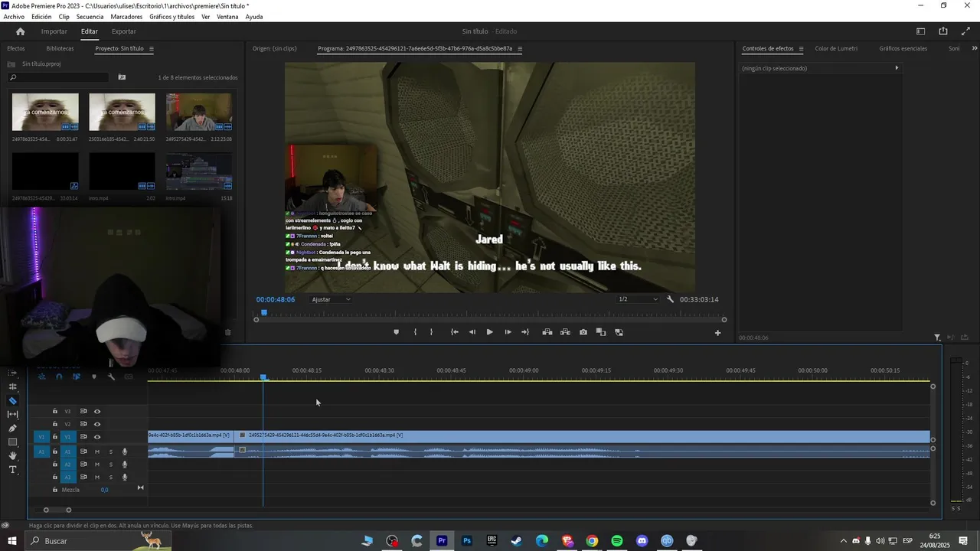Click the Home icon in workspace bar

20,31
